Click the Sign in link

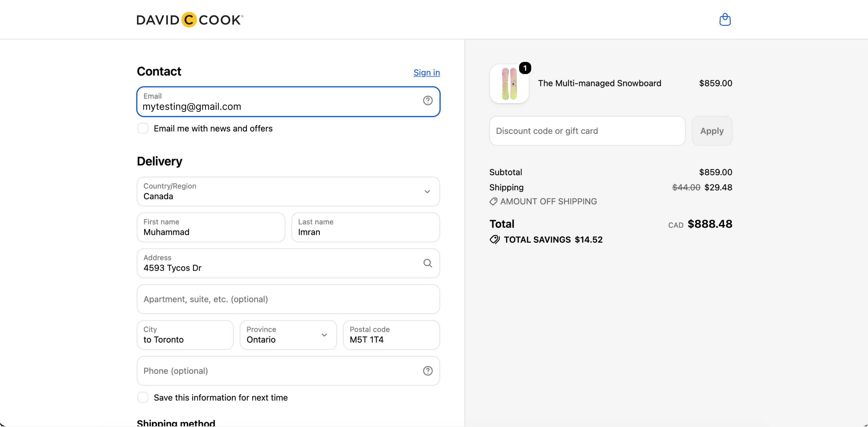(427, 73)
